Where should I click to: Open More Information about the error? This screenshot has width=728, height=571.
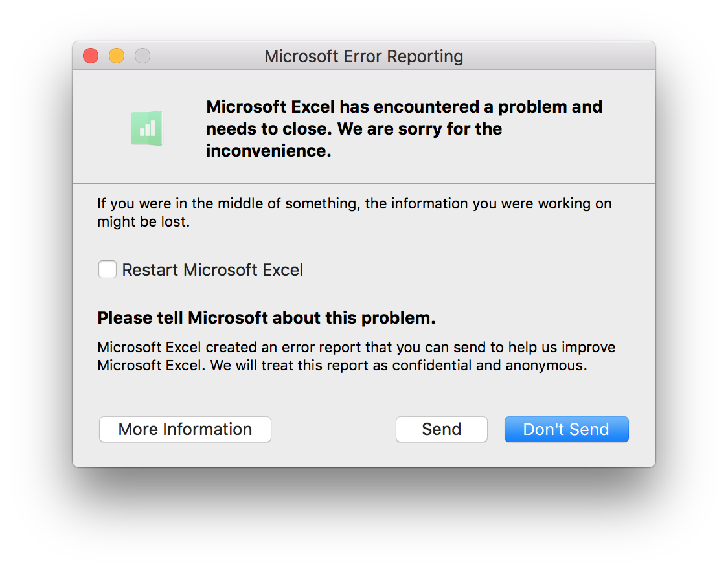185,429
